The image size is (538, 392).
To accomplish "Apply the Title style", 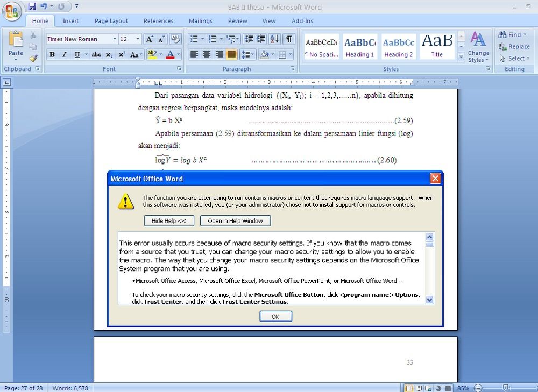I will tap(437, 47).
